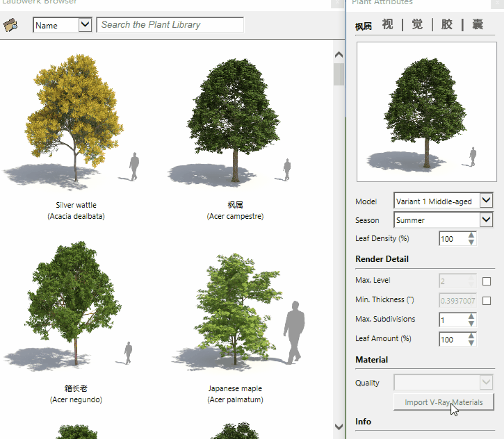The image size is (504, 439).
Task: Click the Japanese maple name label
Action: click(235, 388)
